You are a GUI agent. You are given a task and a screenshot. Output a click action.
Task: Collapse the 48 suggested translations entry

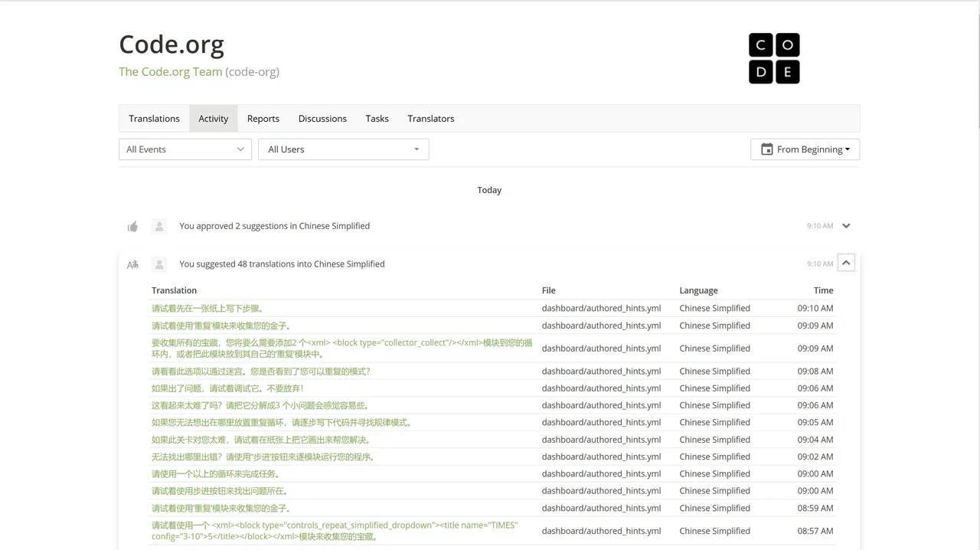[846, 263]
